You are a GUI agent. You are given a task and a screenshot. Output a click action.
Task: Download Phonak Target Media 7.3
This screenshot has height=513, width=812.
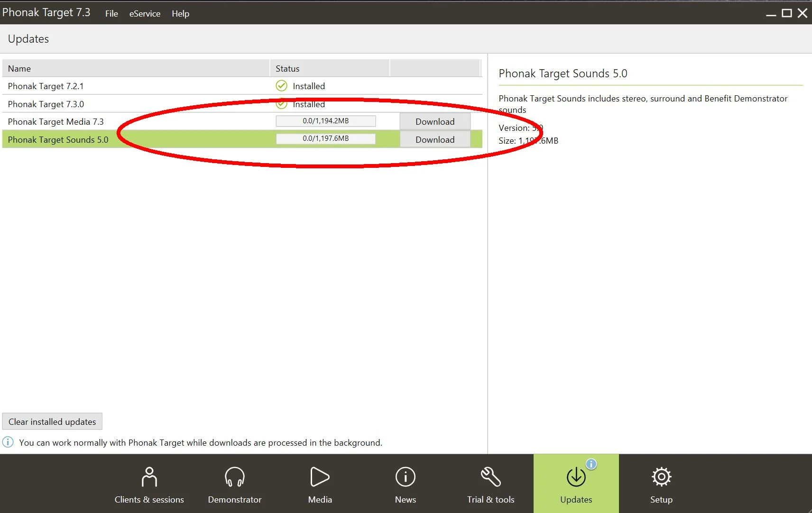[435, 121]
